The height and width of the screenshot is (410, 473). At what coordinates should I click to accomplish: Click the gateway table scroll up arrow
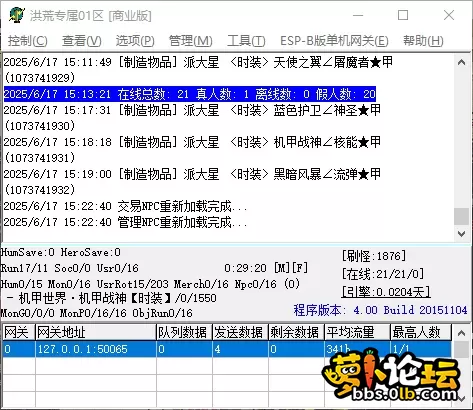(x=461, y=332)
